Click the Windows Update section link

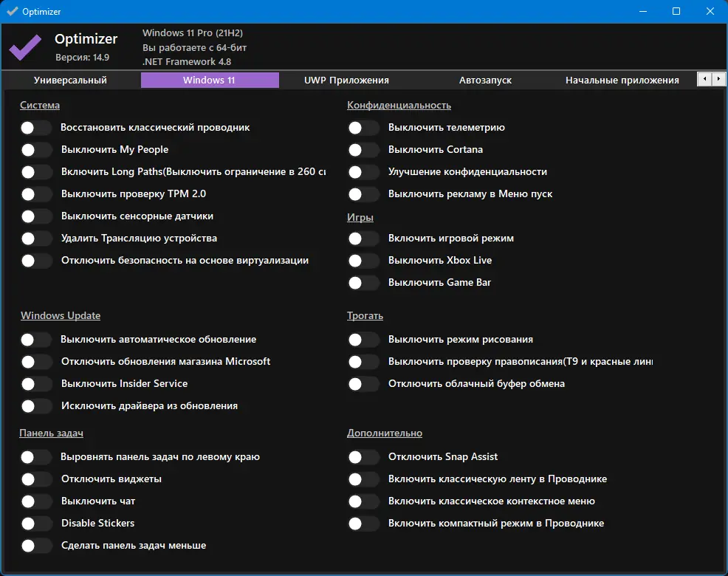pos(61,315)
